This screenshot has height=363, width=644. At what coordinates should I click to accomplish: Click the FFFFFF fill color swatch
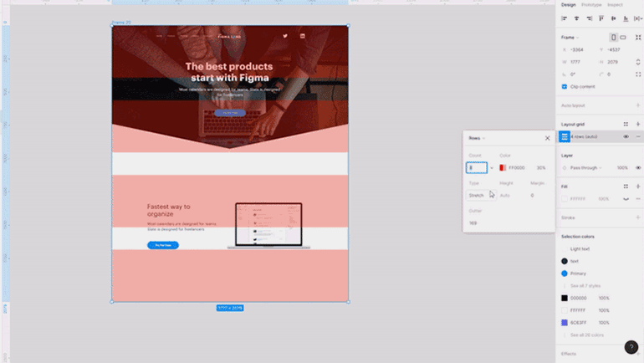(x=565, y=199)
